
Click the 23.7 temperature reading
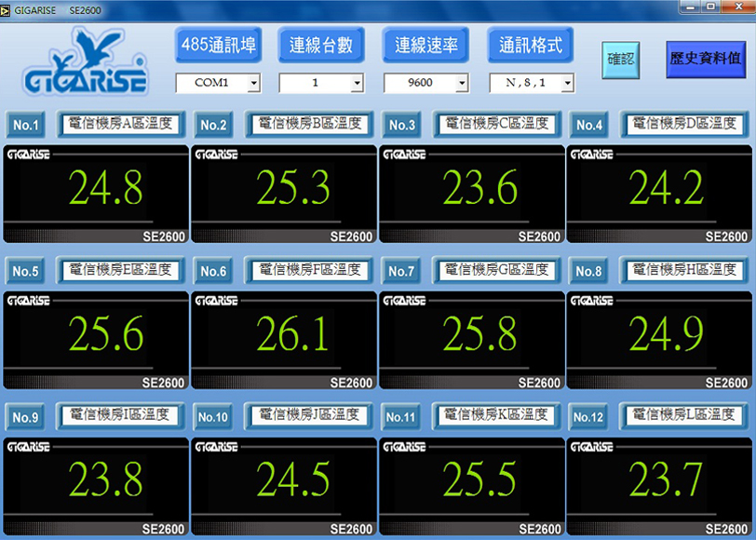tap(667, 479)
